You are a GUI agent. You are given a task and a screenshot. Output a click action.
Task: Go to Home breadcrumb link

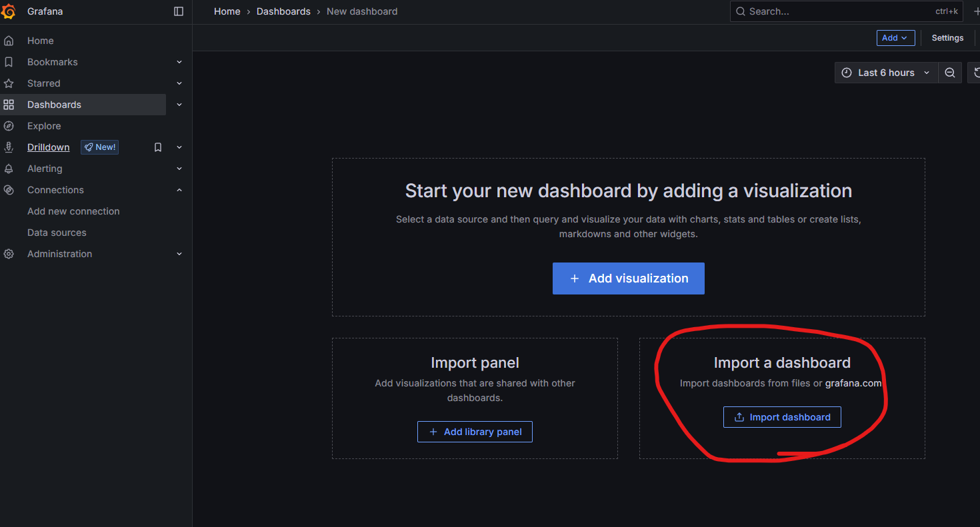click(x=227, y=11)
